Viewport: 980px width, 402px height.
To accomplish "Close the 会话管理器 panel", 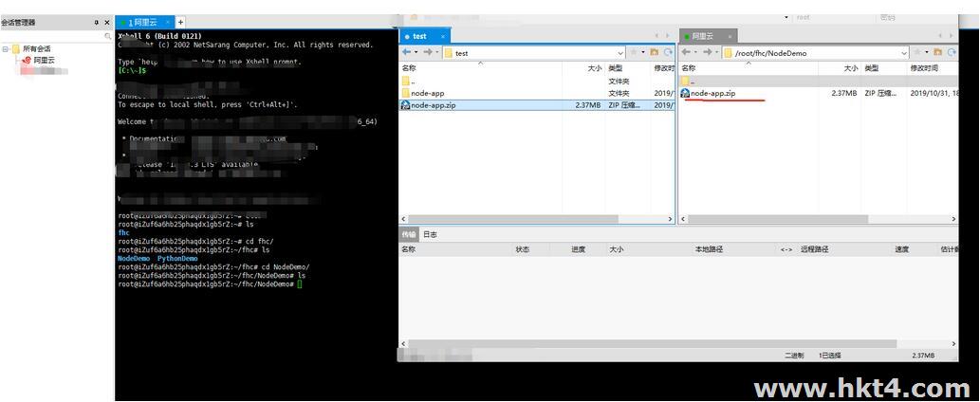I will point(107,23).
